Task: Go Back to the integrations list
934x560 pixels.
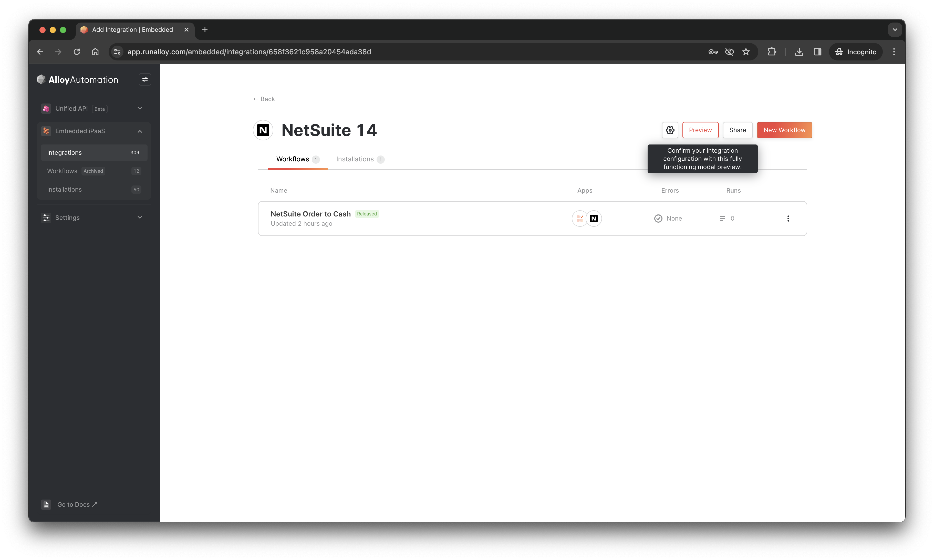Action: click(x=264, y=99)
